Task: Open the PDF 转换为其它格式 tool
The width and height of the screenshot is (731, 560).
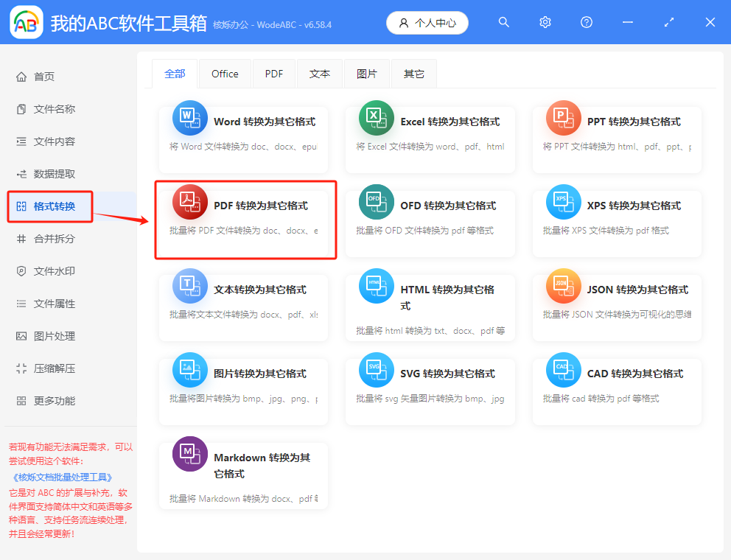Action: [245, 219]
